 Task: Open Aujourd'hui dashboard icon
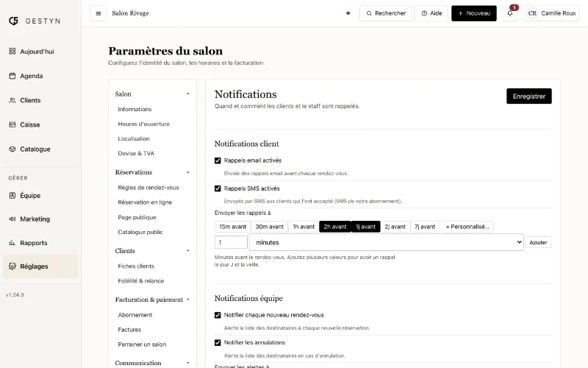click(12, 51)
